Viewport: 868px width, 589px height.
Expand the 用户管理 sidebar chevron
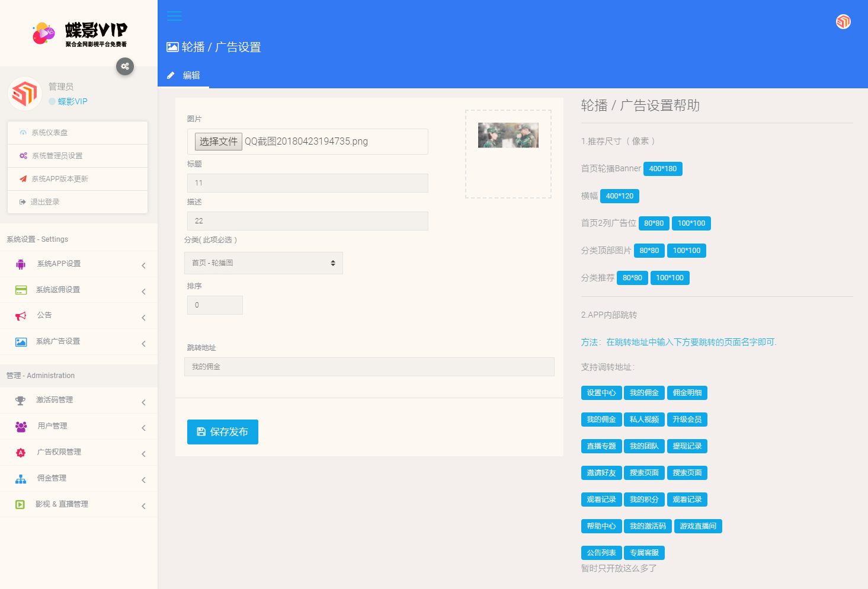(143, 428)
